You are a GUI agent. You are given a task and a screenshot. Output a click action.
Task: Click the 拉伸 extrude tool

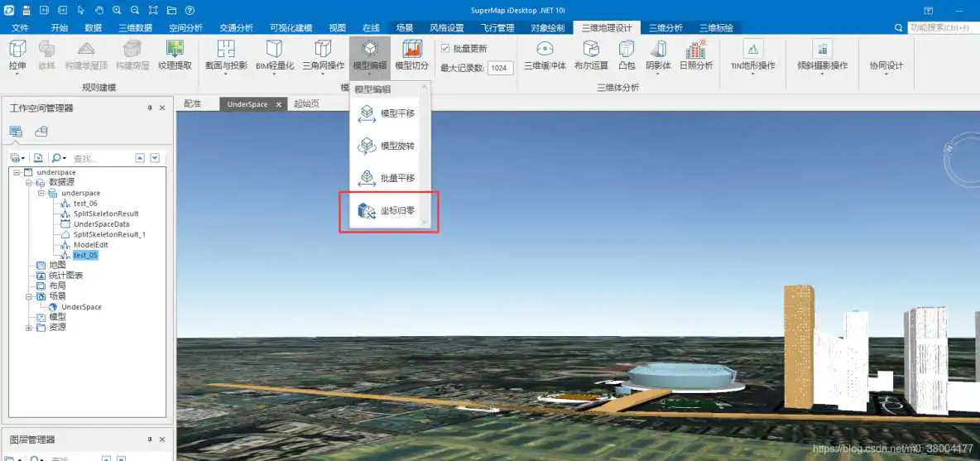pyautogui.click(x=17, y=56)
